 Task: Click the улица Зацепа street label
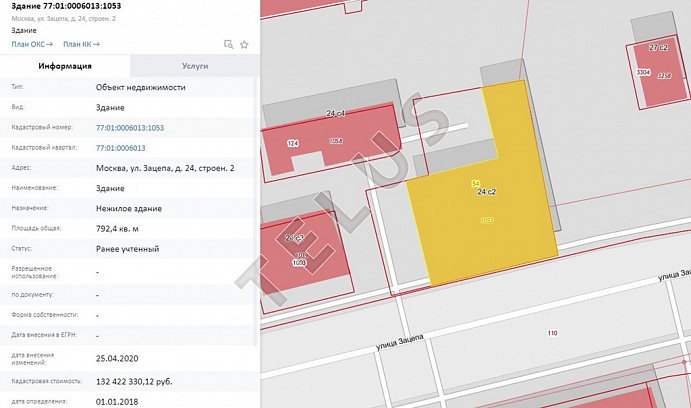tap(399, 342)
